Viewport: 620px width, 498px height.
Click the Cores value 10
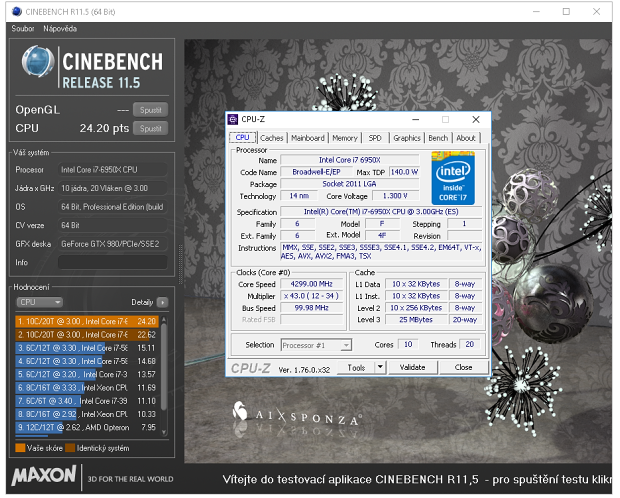408,345
